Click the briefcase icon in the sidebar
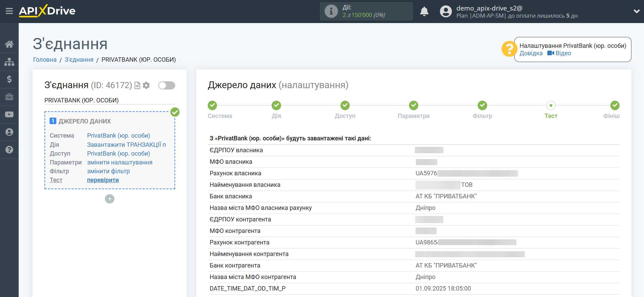The height and width of the screenshot is (297, 644). tap(9, 97)
